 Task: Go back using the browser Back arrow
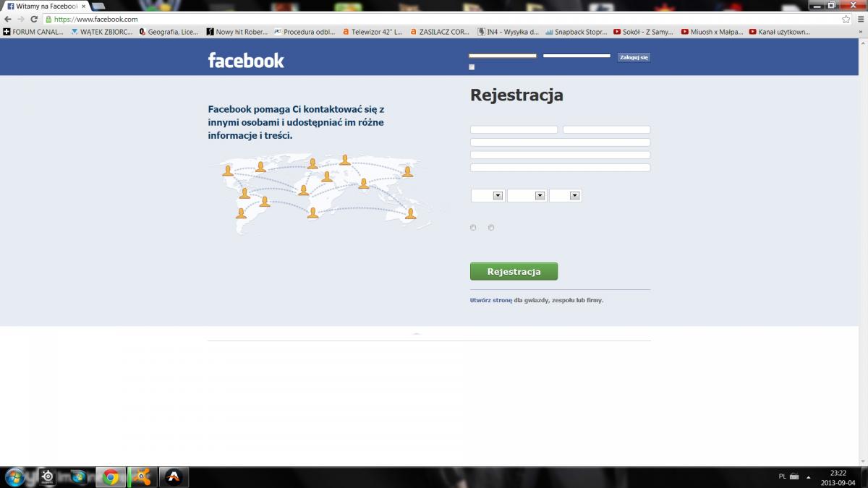pos(8,20)
